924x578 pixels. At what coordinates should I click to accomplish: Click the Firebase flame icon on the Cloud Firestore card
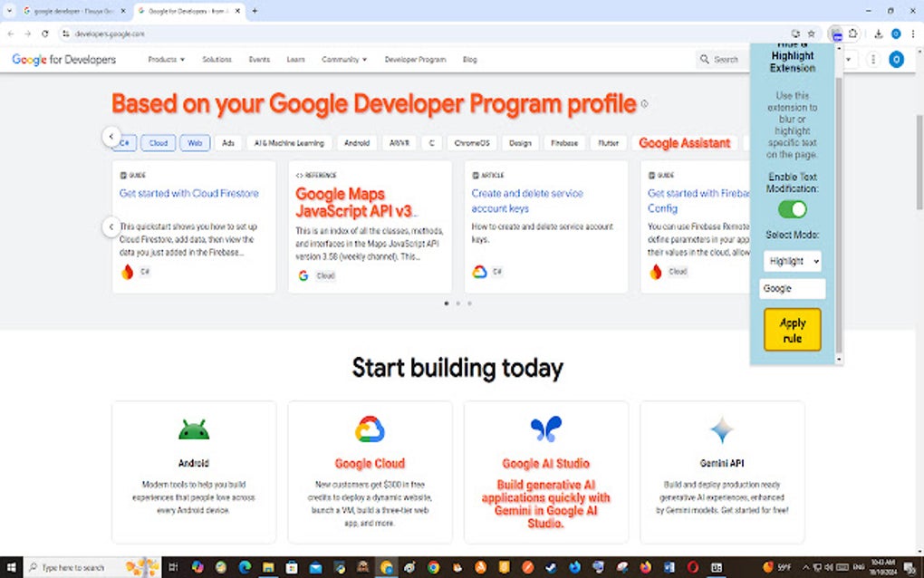(128, 271)
